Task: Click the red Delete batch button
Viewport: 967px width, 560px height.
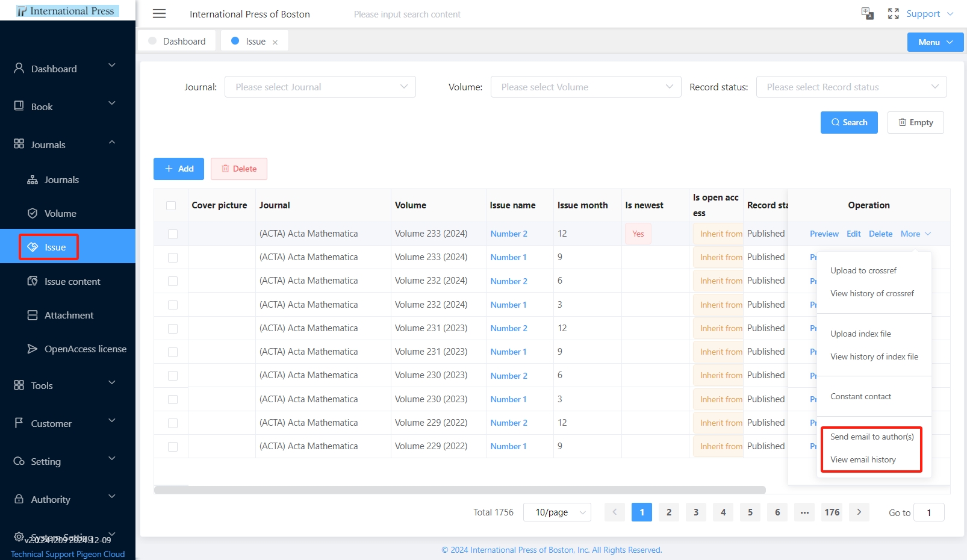Action: point(239,169)
